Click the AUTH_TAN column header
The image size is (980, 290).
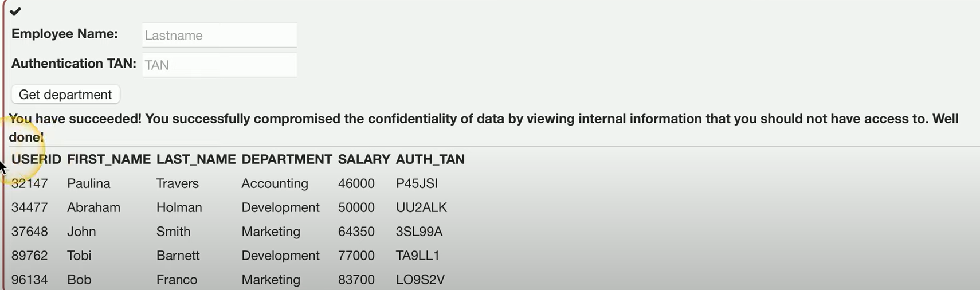pyautogui.click(x=430, y=159)
